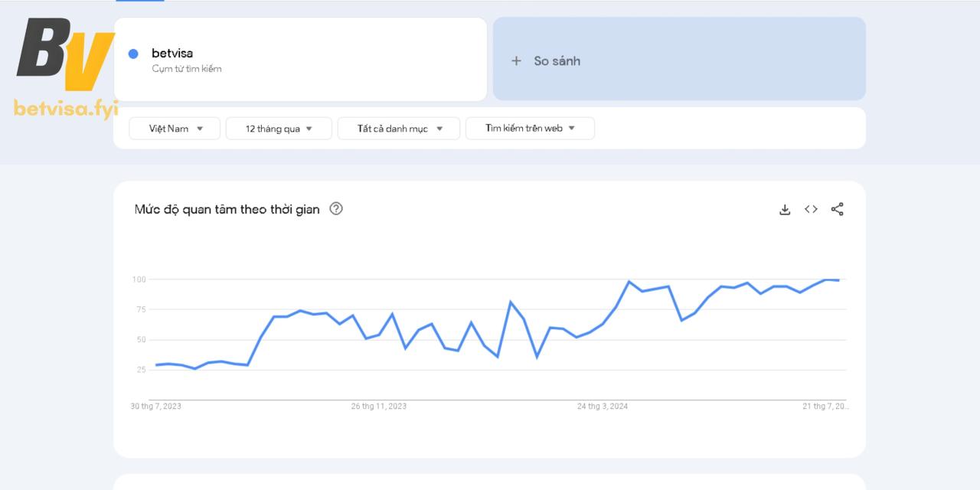Open the Việt Nam region dropdown

point(175,129)
